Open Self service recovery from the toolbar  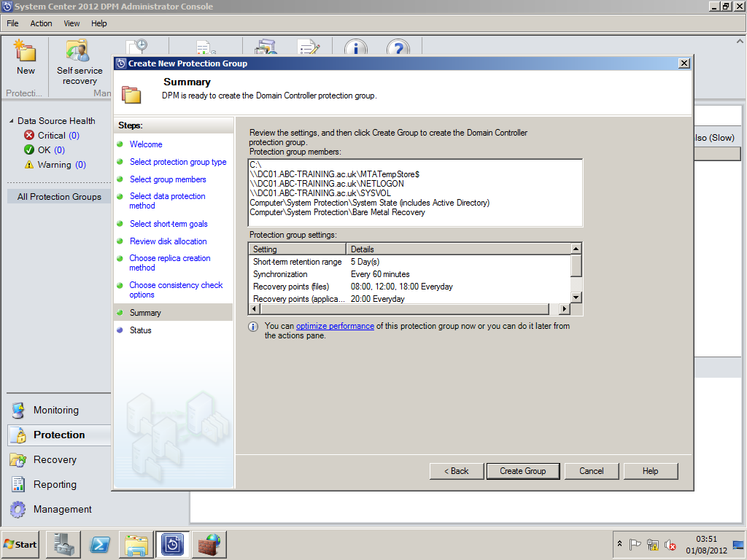(80, 63)
